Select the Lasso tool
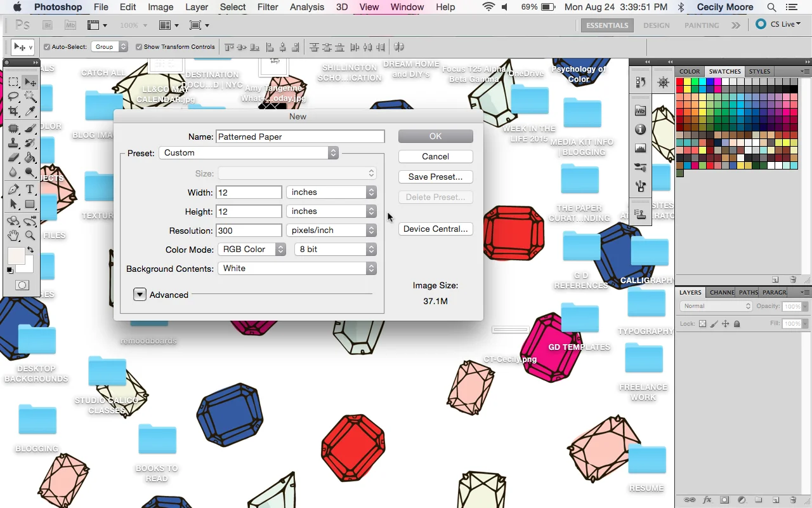The width and height of the screenshot is (812, 508). tap(13, 97)
